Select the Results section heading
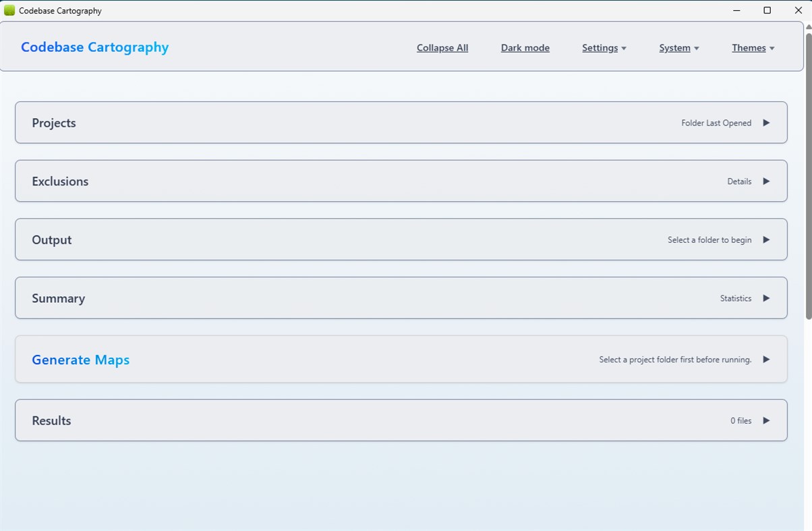 51,420
